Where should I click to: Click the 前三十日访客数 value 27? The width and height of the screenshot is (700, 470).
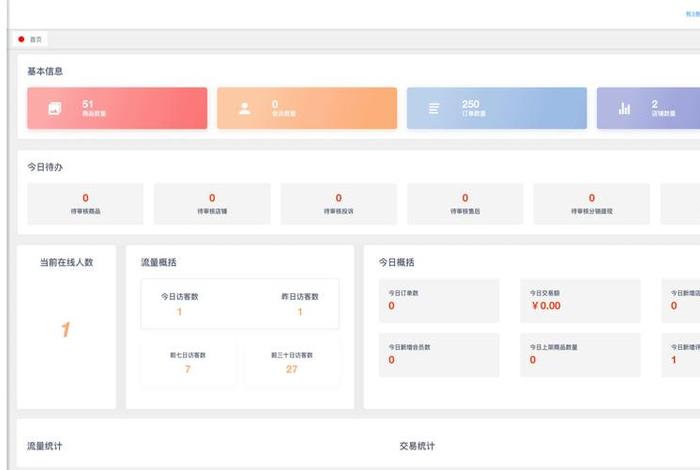coord(292,369)
